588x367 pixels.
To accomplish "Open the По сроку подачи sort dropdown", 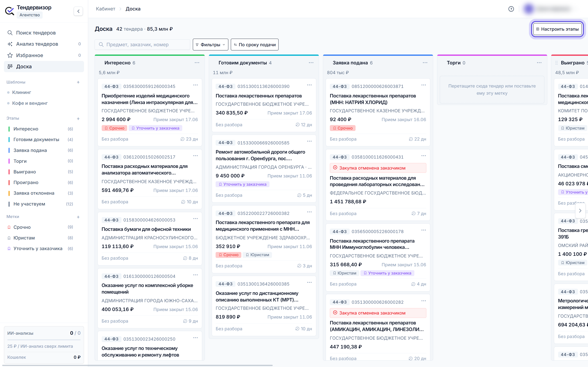I will 254,45.
